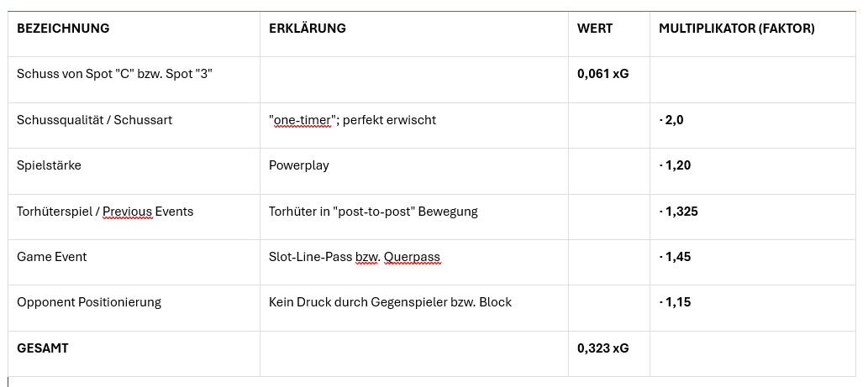Click the Schuss von Spot "C" cell
This screenshot has height=387, width=868.
click(114, 74)
